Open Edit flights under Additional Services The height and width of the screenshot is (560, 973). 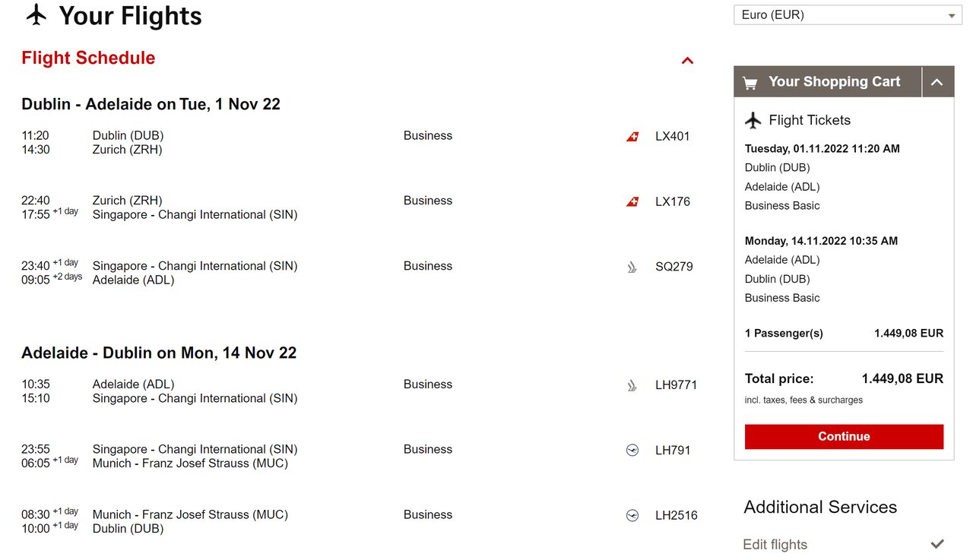(775, 545)
